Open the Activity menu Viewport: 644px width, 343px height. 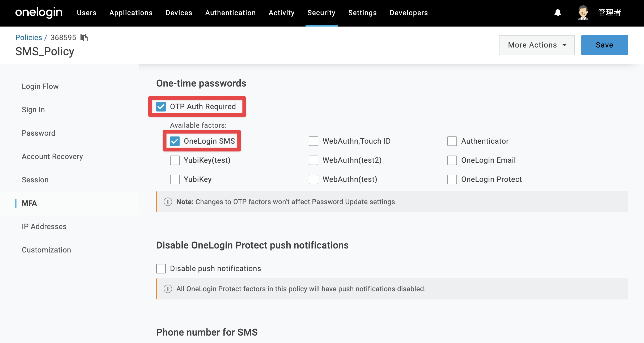pos(282,13)
